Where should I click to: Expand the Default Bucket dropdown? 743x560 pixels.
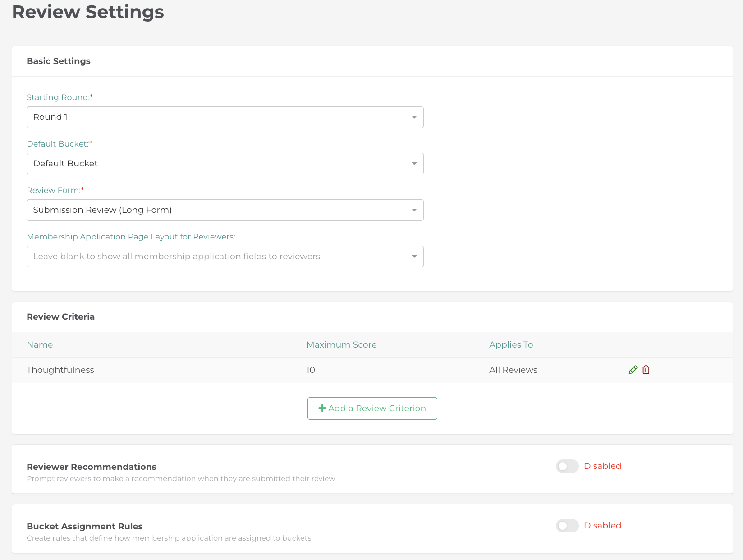tap(225, 164)
